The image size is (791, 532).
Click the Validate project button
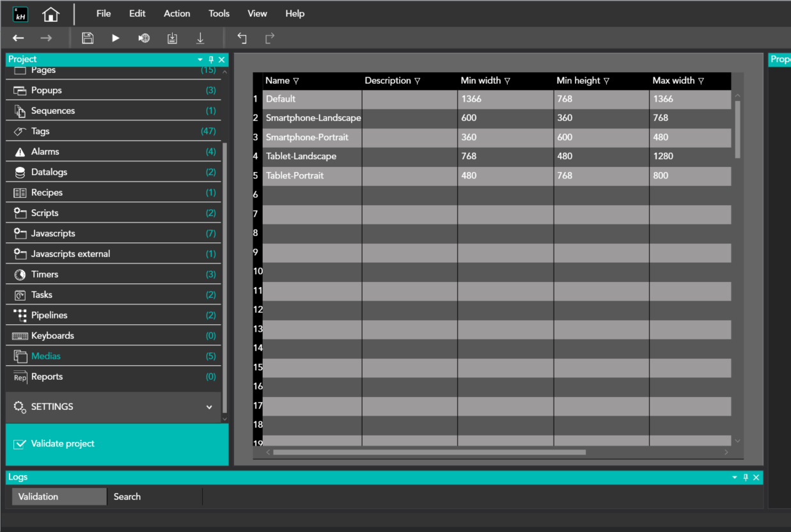tap(62, 444)
